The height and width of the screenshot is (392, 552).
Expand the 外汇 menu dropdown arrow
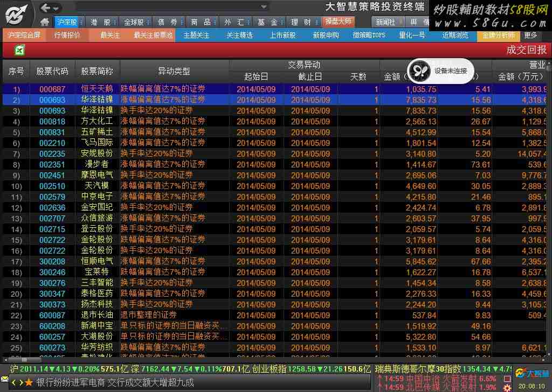pos(249,23)
